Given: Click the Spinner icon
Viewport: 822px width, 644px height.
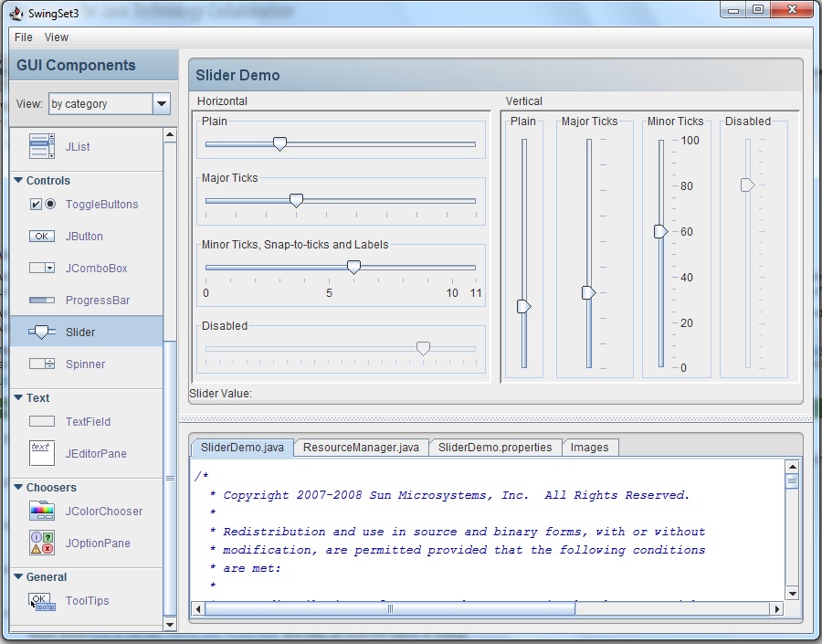Looking at the screenshot, I should [41, 364].
